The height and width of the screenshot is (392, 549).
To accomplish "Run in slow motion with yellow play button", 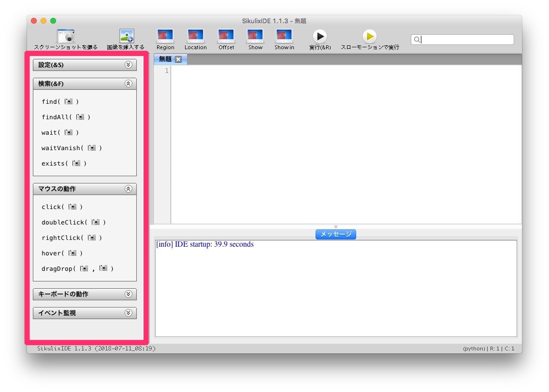I will coord(369,36).
